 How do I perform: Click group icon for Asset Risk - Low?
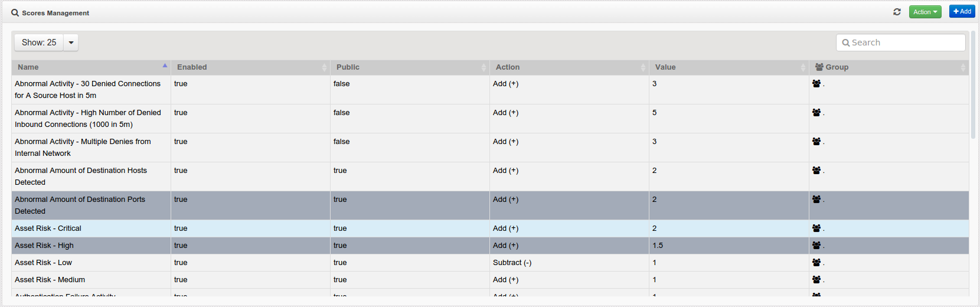816,263
